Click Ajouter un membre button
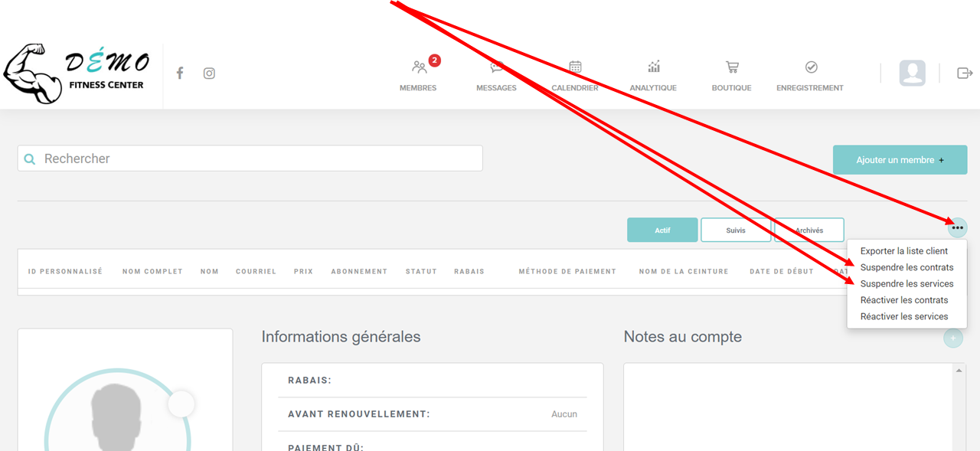The height and width of the screenshot is (451, 980). coord(900,160)
